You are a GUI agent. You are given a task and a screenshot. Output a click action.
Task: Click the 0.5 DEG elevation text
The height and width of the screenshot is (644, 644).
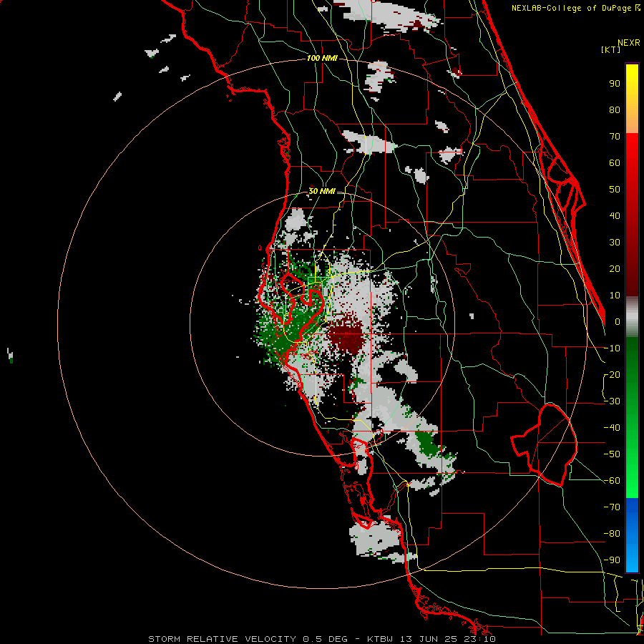(326, 639)
